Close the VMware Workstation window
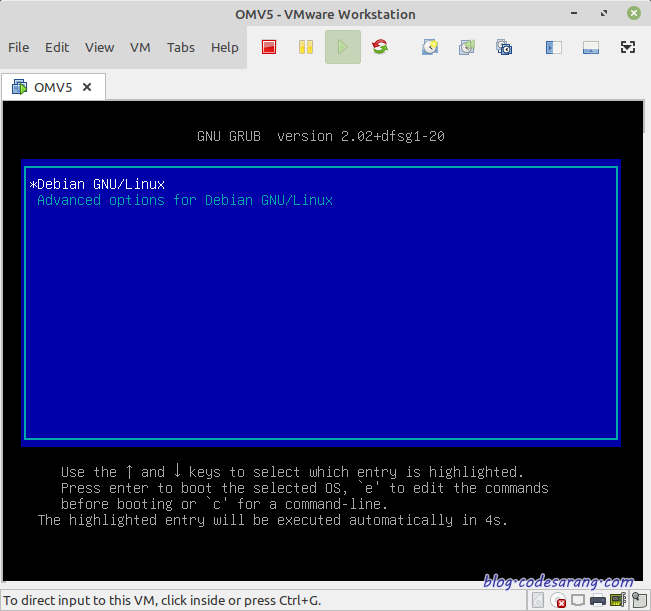 (634, 13)
